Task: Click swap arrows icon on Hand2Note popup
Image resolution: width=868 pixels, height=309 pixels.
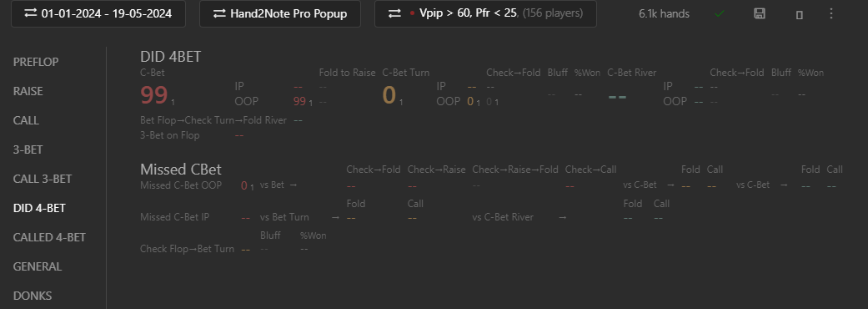Action: point(219,13)
